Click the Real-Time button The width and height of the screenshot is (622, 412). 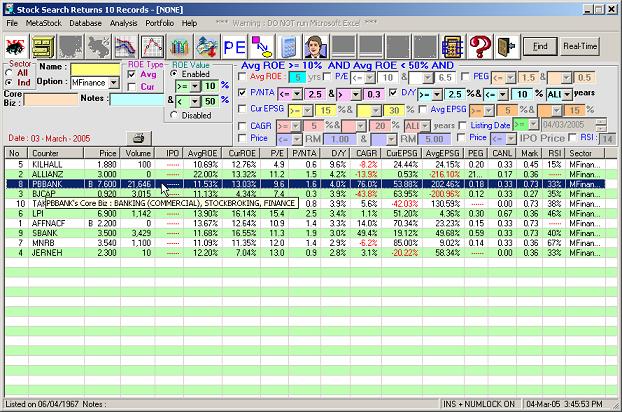581,46
